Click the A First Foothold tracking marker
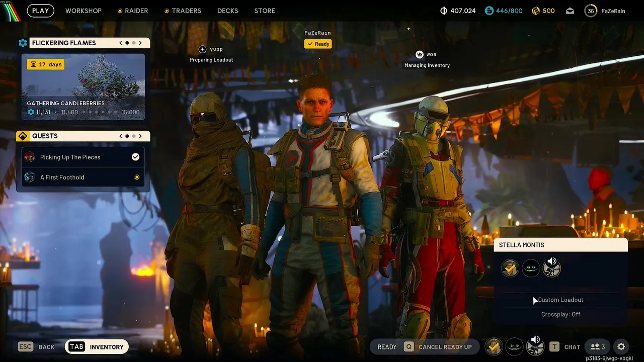 (x=136, y=177)
